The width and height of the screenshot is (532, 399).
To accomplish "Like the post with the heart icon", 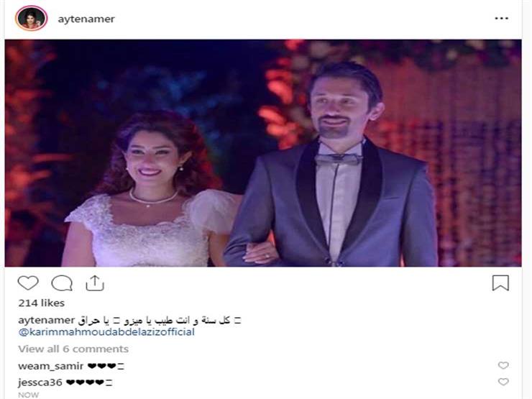I will (x=28, y=283).
